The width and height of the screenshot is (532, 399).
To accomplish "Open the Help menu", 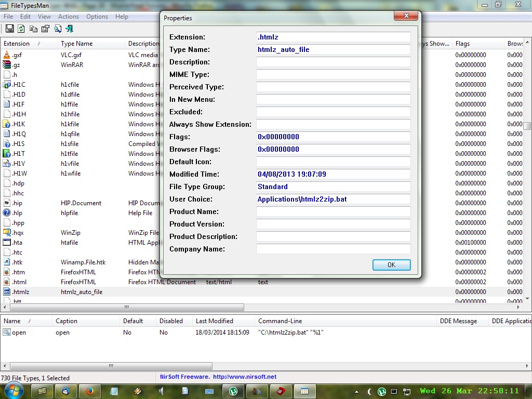I will click(122, 17).
